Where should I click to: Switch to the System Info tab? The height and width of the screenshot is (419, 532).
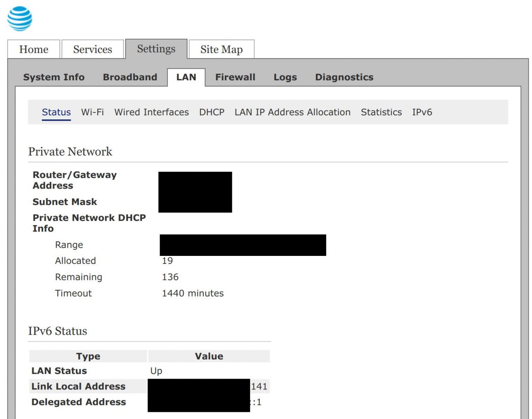(x=54, y=77)
